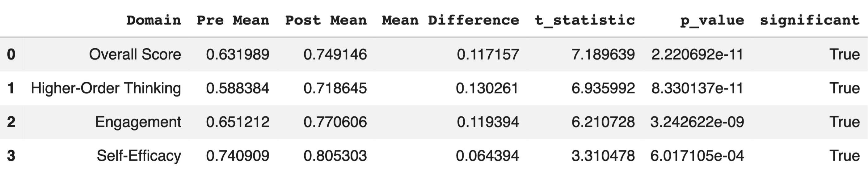Click the Pre Mean value 0.631989
Image resolution: width=868 pixels, height=169 pixels.
tap(238, 54)
